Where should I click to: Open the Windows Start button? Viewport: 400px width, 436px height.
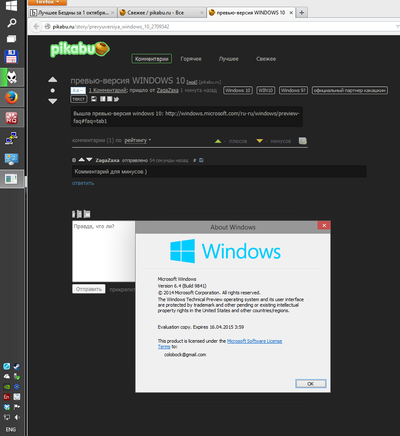pyautogui.click(x=12, y=6)
